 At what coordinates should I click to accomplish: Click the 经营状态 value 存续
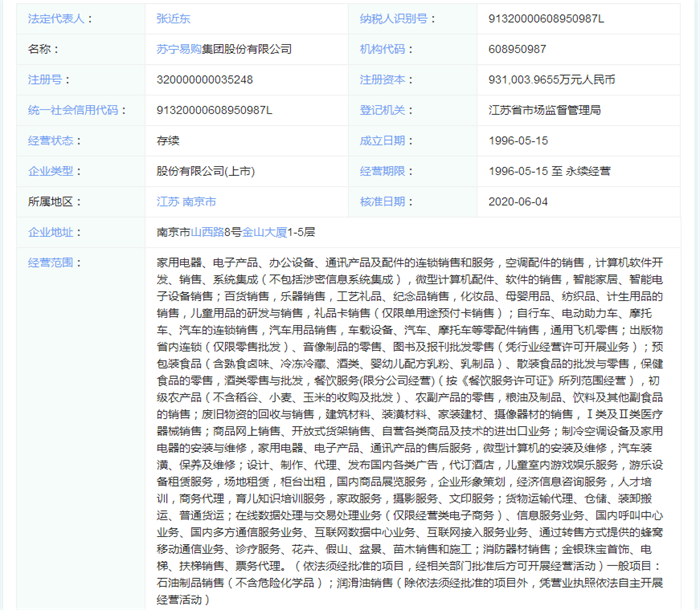click(x=168, y=140)
